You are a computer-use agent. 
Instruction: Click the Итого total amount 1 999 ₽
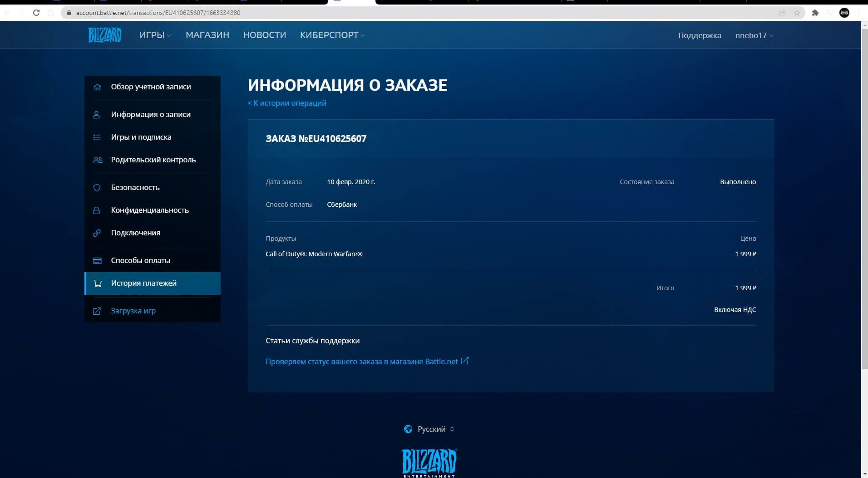click(745, 288)
